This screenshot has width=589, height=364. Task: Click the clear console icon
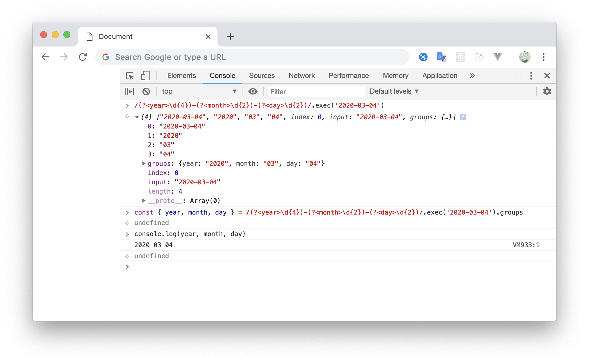pyautogui.click(x=146, y=92)
